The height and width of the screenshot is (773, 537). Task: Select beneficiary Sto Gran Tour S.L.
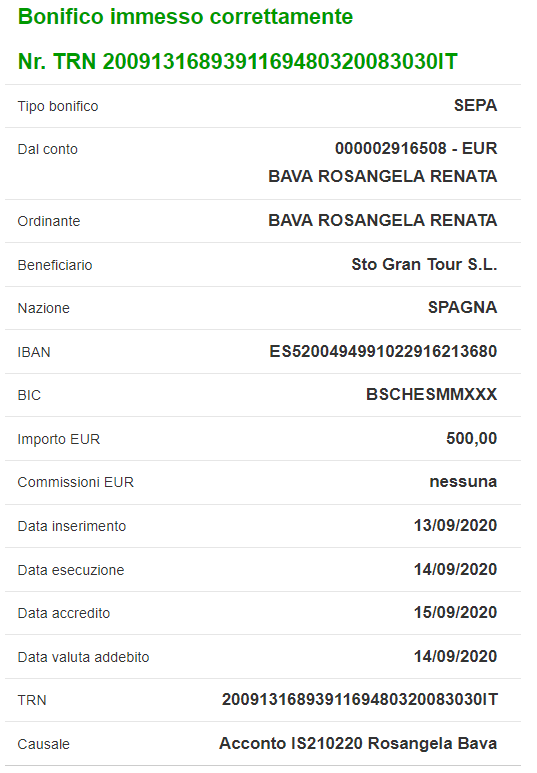[x=424, y=264]
